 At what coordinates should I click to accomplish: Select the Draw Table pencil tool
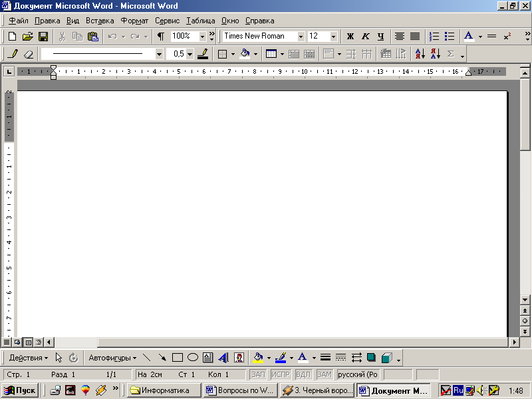[13, 54]
